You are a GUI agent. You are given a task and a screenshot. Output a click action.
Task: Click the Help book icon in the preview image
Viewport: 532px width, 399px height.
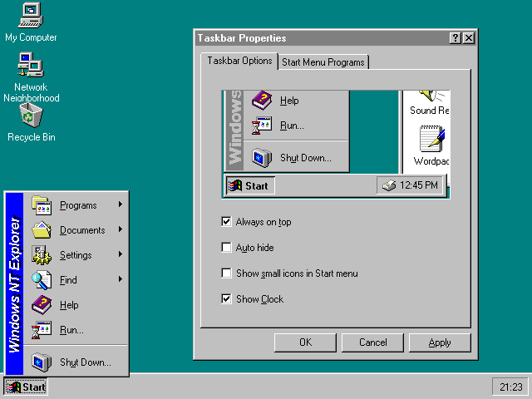click(262, 101)
